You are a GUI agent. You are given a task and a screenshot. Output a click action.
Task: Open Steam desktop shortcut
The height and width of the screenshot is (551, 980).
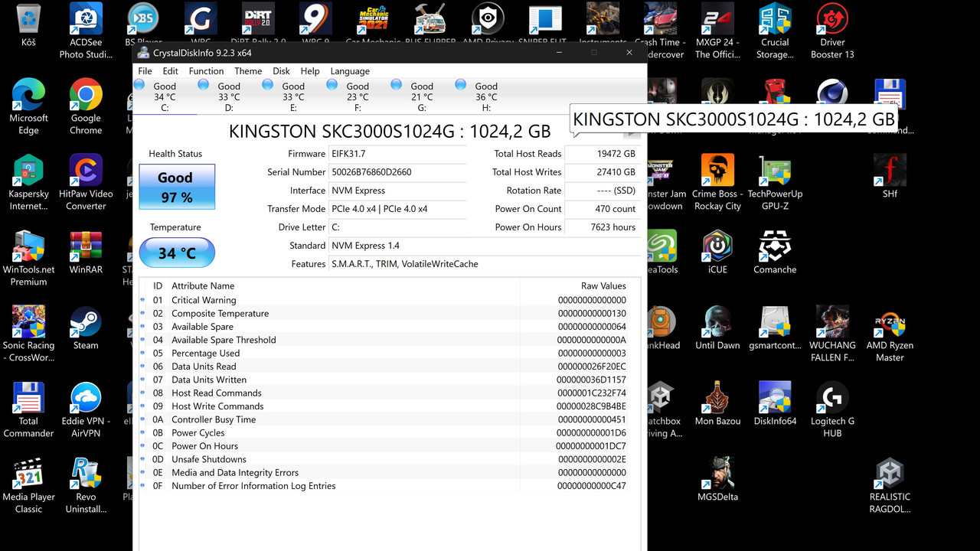click(86, 328)
